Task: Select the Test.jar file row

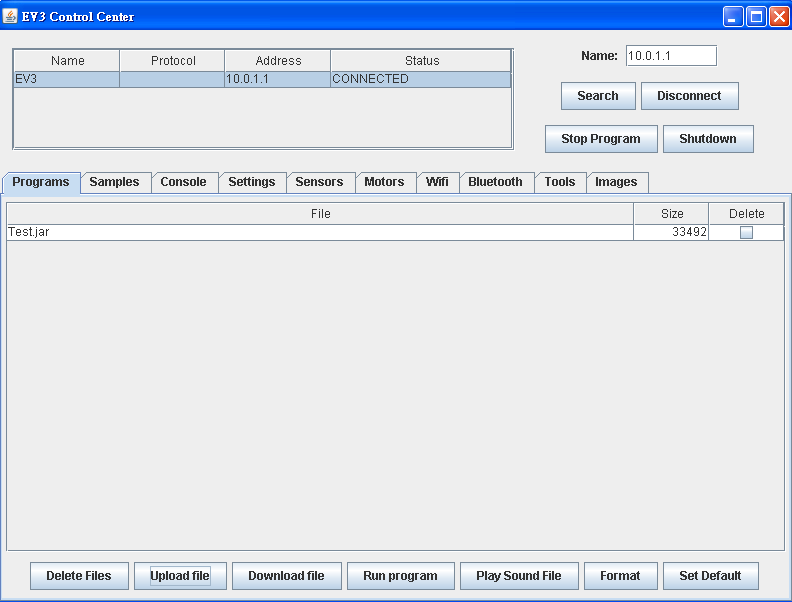Action: coord(395,232)
